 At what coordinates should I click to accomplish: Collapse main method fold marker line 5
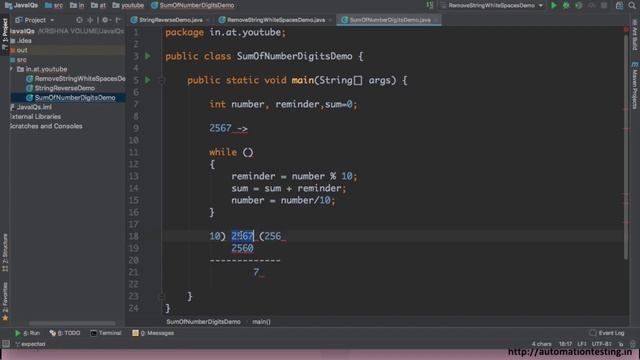[x=161, y=80]
